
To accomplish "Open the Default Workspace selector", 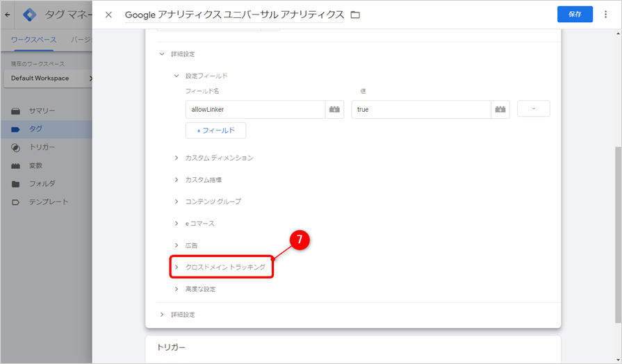I will [48, 78].
